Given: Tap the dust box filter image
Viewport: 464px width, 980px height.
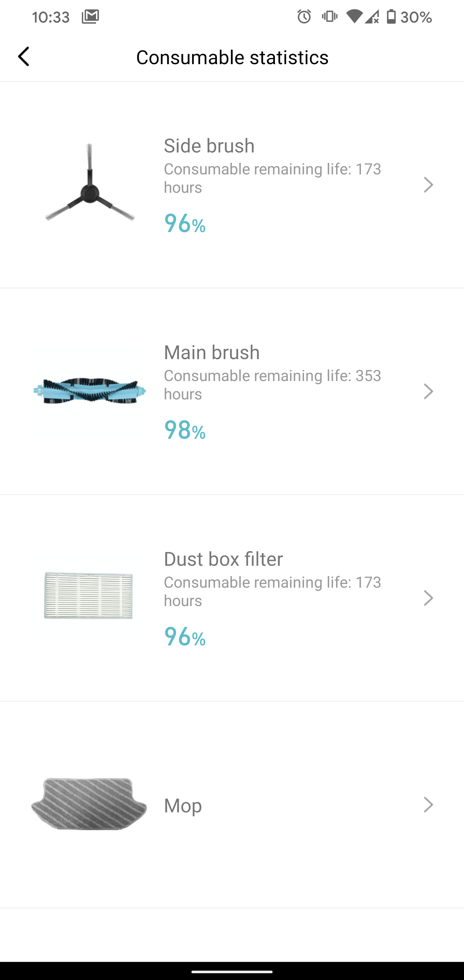Looking at the screenshot, I should (x=89, y=595).
